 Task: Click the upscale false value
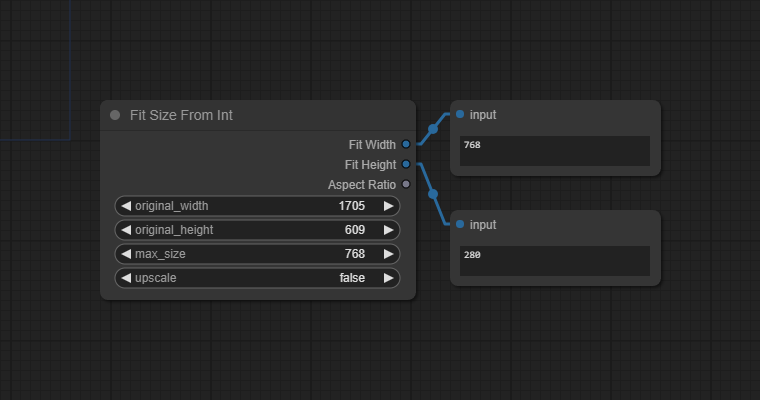pos(352,278)
